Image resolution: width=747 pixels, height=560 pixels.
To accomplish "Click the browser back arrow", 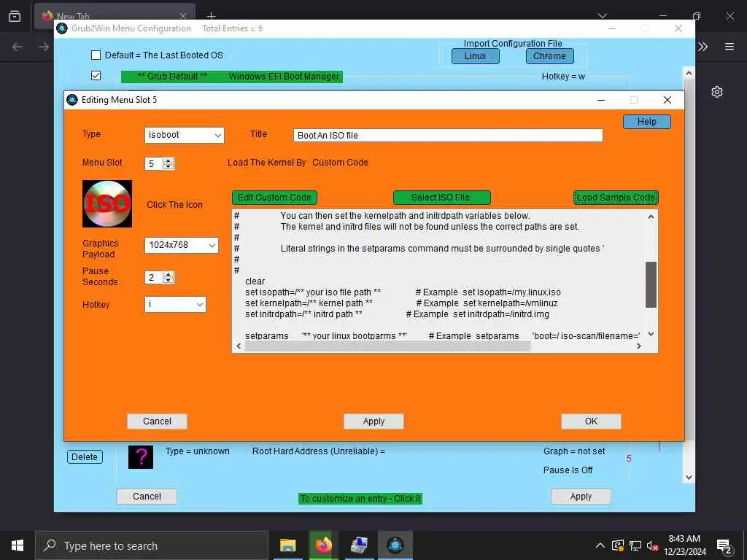I will point(18,47).
